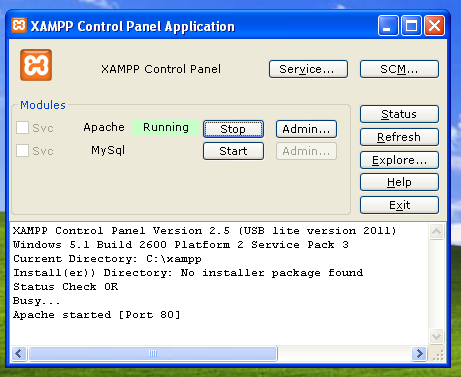
Task: Click the Modules group heading
Action: pyautogui.click(x=43, y=105)
